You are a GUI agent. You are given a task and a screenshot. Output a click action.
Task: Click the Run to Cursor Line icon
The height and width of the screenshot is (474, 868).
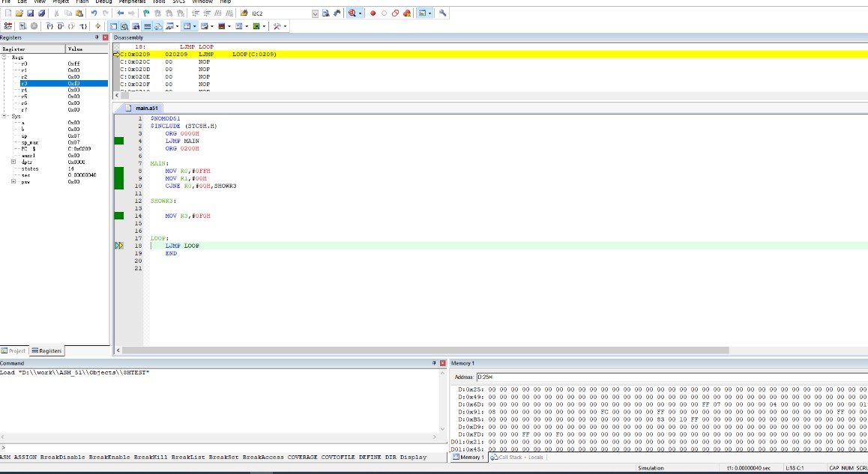click(84, 26)
